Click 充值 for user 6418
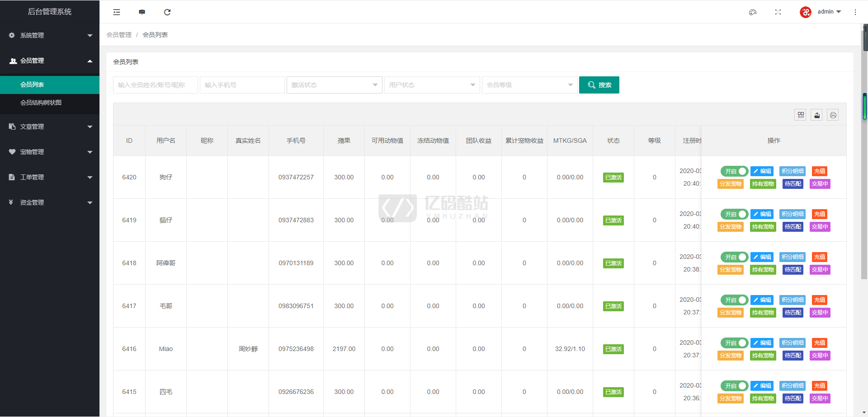Screen dimensions: 868x417 click(x=820, y=257)
